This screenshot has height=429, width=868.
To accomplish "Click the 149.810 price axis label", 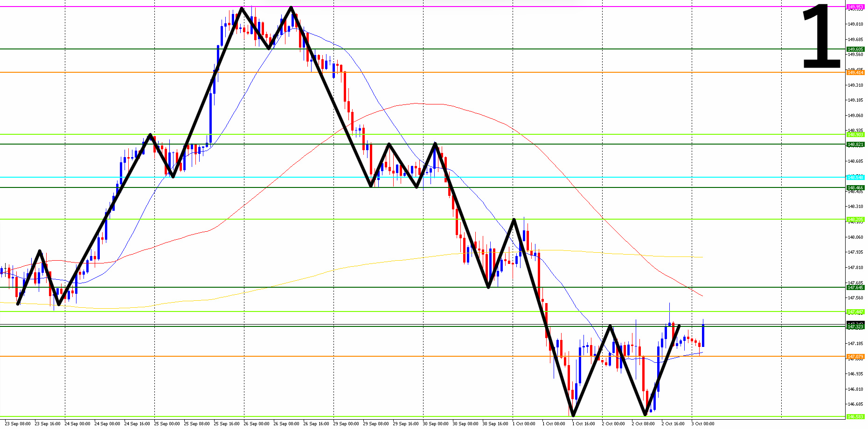I will [855, 24].
